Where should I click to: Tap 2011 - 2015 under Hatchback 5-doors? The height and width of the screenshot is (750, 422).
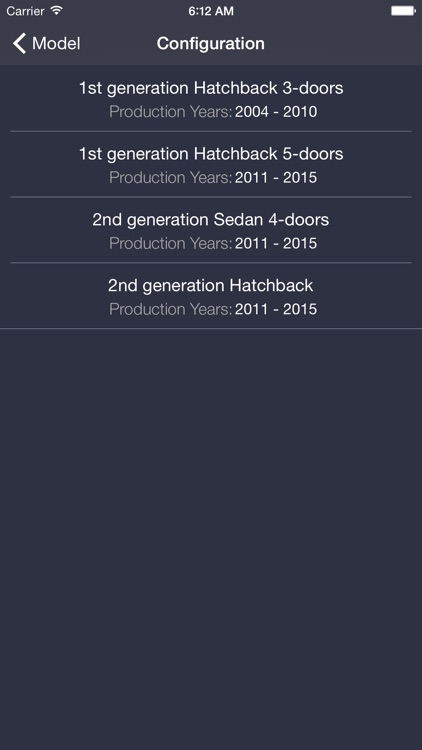pos(276,177)
